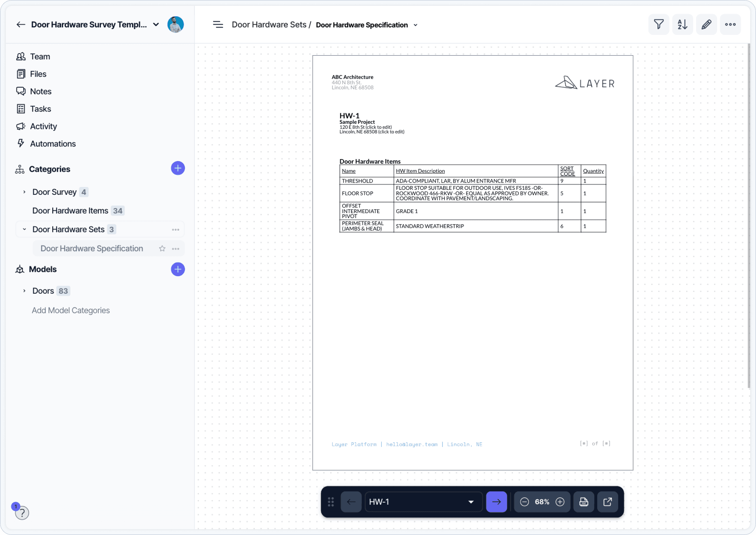The image size is (756, 535).
Task: Open the top-right three-dot more menu
Action: (x=730, y=24)
